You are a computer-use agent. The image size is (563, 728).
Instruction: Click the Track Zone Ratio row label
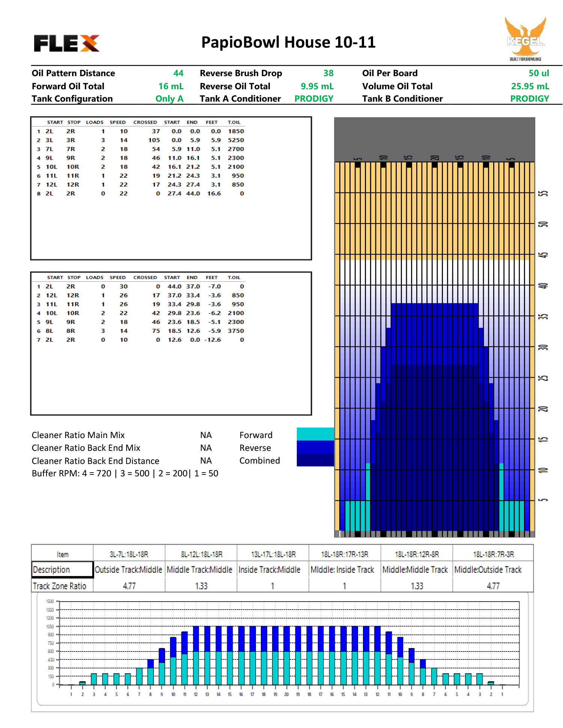(x=60, y=586)
